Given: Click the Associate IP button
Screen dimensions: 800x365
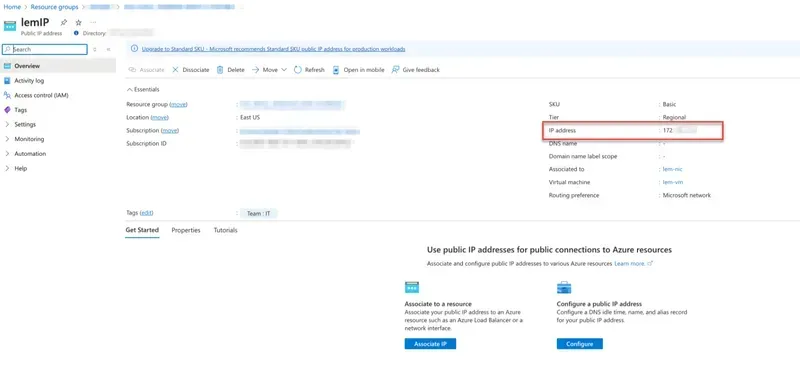Looking at the screenshot, I should pos(430,344).
